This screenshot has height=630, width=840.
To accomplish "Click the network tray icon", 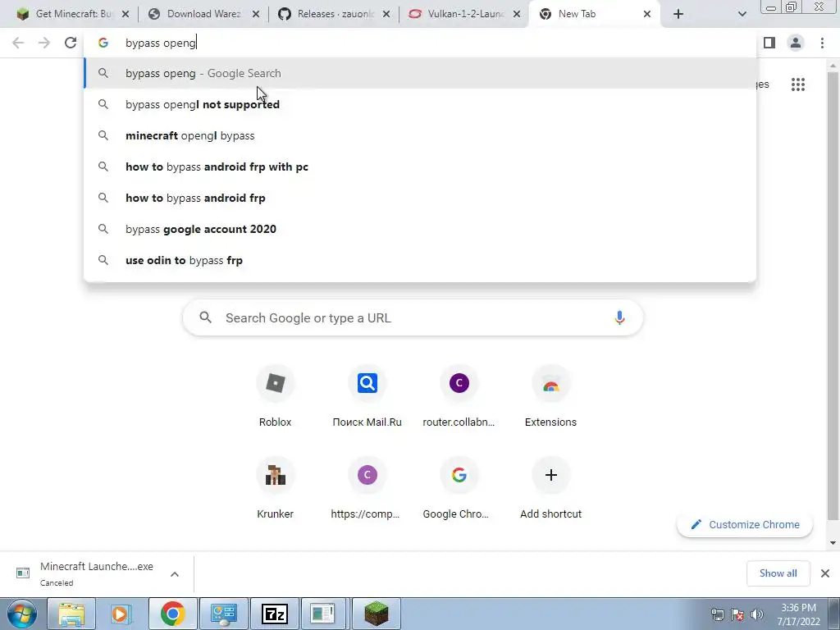I will pos(717,614).
